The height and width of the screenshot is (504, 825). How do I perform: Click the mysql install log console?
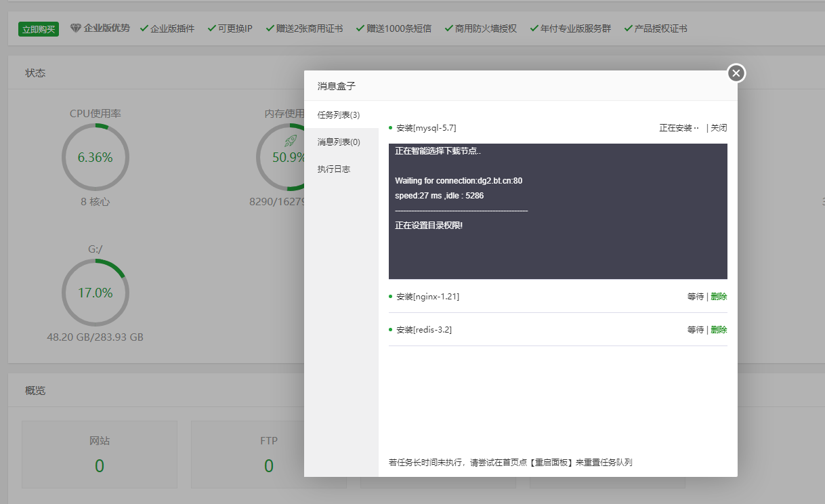coord(558,211)
